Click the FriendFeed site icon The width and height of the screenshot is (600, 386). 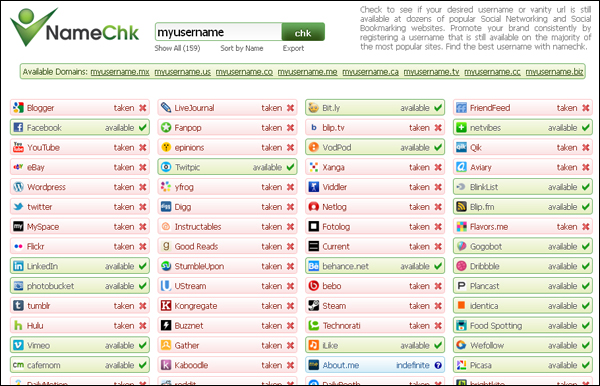click(x=461, y=108)
